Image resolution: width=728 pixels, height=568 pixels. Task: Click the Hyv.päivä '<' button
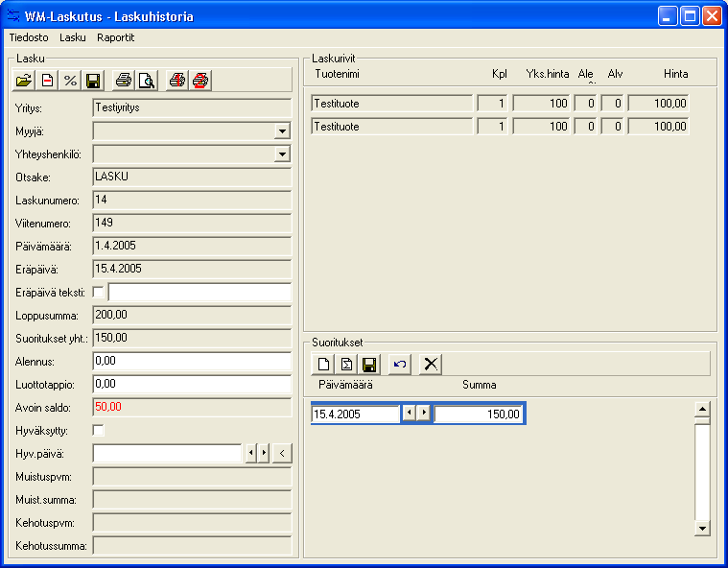[x=282, y=453]
